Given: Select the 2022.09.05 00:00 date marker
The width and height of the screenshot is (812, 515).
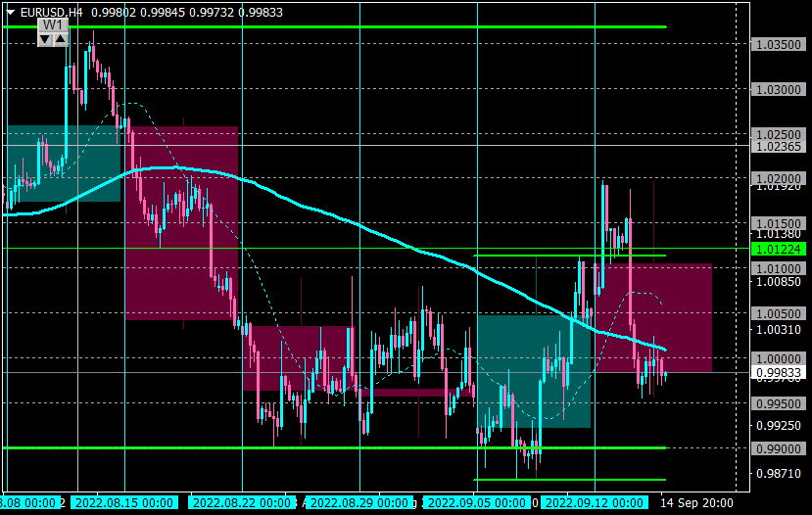Looking at the screenshot, I should [x=477, y=503].
